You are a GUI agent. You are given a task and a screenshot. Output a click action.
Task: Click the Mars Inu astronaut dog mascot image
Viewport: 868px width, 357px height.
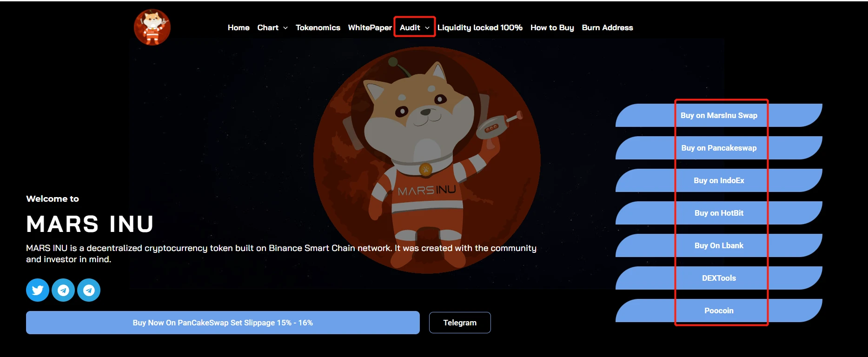427,160
